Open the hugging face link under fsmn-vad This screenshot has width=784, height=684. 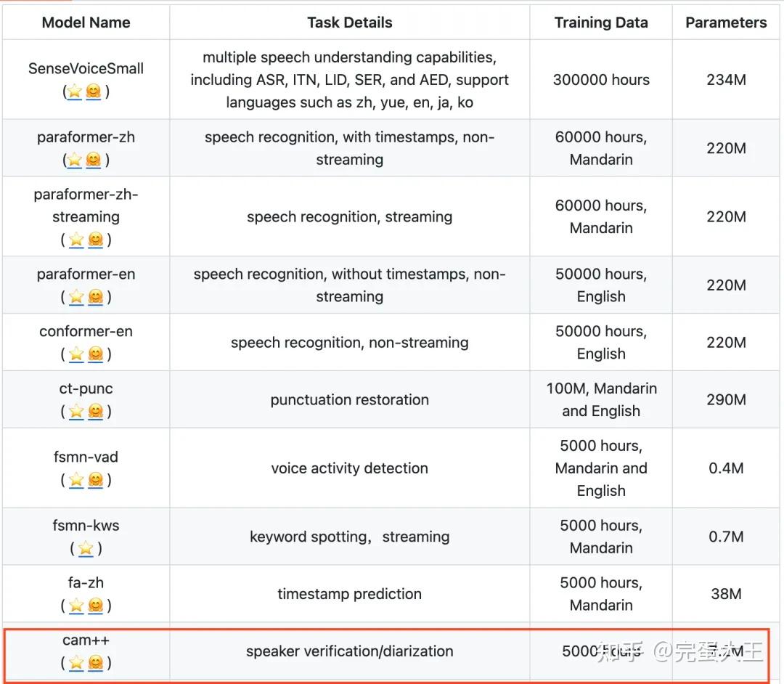[x=96, y=480]
